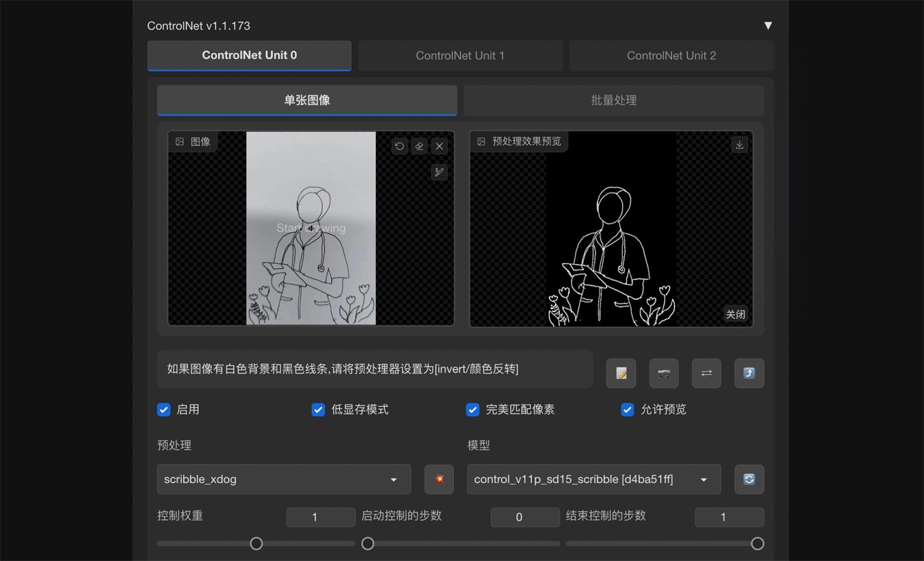The image size is (924, 561).
Task: Click the camera webcam icon
Action: [x=663, y=373]
